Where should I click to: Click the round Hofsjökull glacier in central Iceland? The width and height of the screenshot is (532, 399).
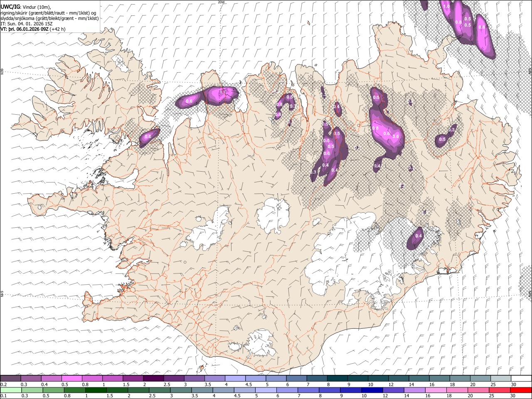pyautogui.click(x=273, y=215)
